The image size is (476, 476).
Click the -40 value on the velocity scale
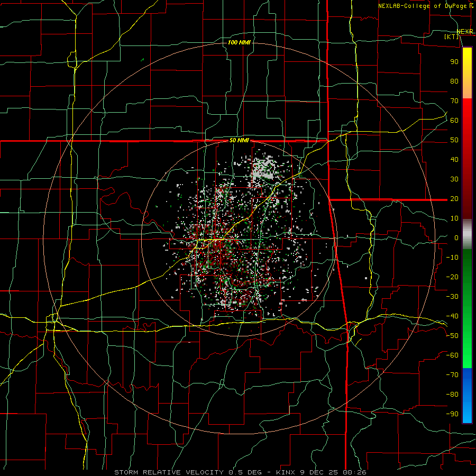[x=452, y=316]
